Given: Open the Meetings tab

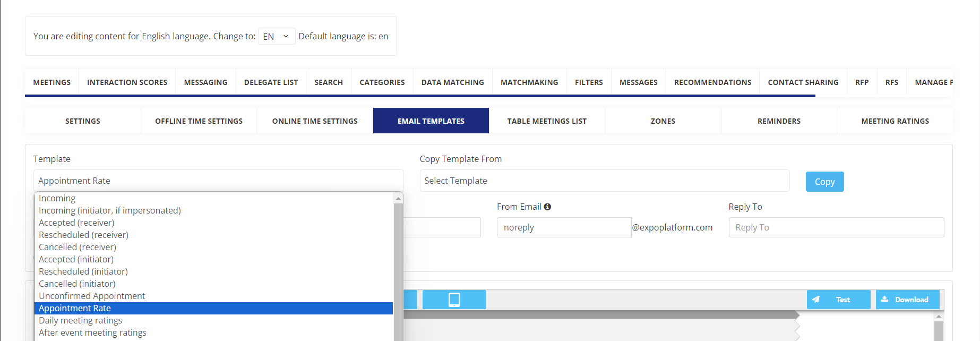Looking at the screenshot, I should pyautogui.click(x=52, y=82).
